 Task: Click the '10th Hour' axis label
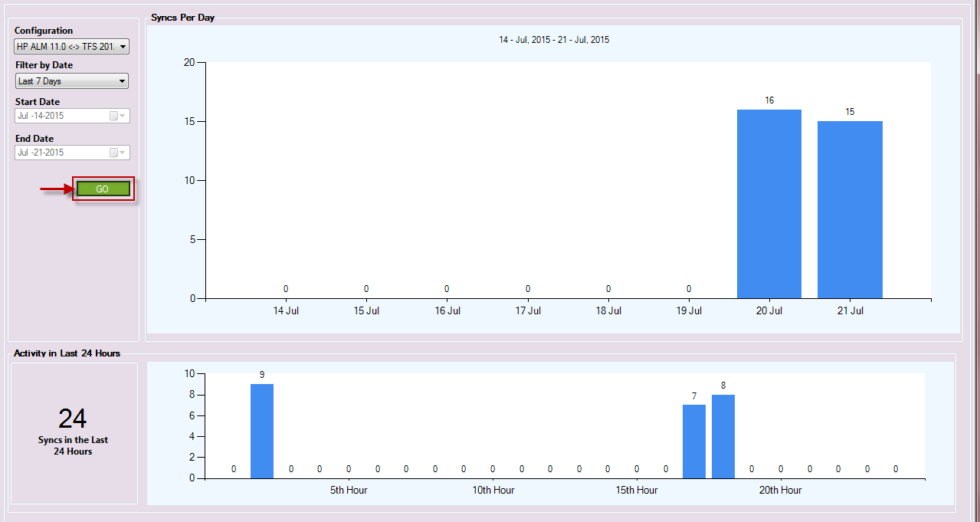493,490
